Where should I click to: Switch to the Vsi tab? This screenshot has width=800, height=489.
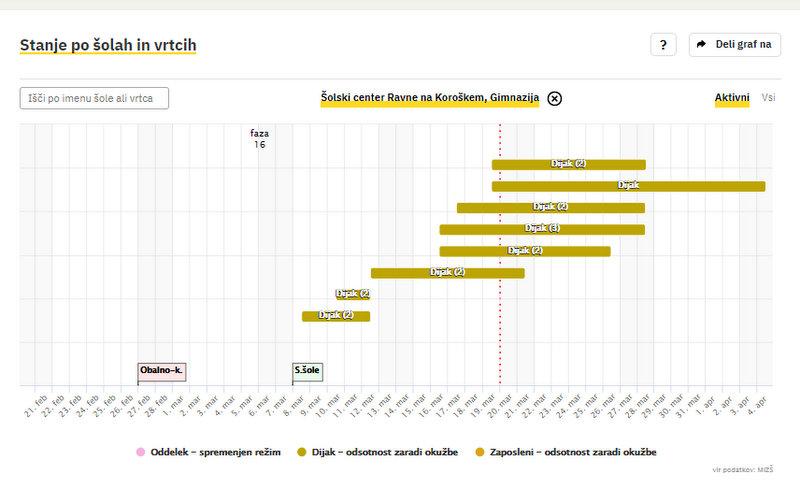(768, 98)
